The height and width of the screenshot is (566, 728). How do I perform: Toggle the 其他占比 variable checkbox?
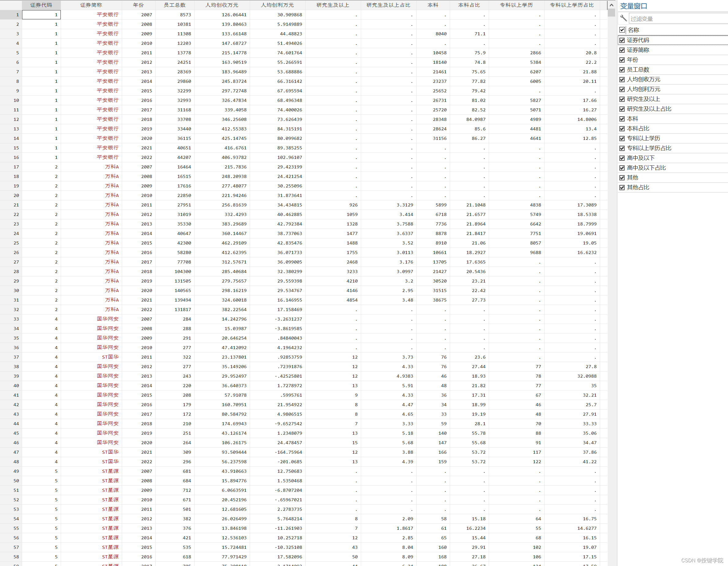(x=622, y=188)
